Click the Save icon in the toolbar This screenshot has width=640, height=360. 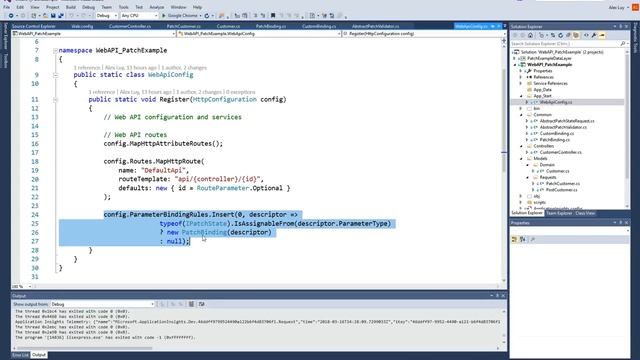tap(53, 16)
